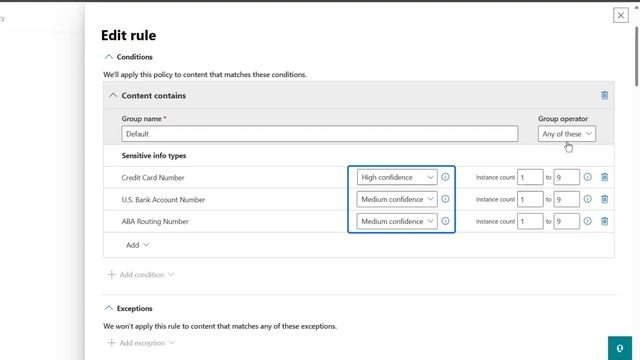Open confidence dropdown for U.S. Bank Account Number
This screenshot has height=360, width=640.
(x=397, y=199)
